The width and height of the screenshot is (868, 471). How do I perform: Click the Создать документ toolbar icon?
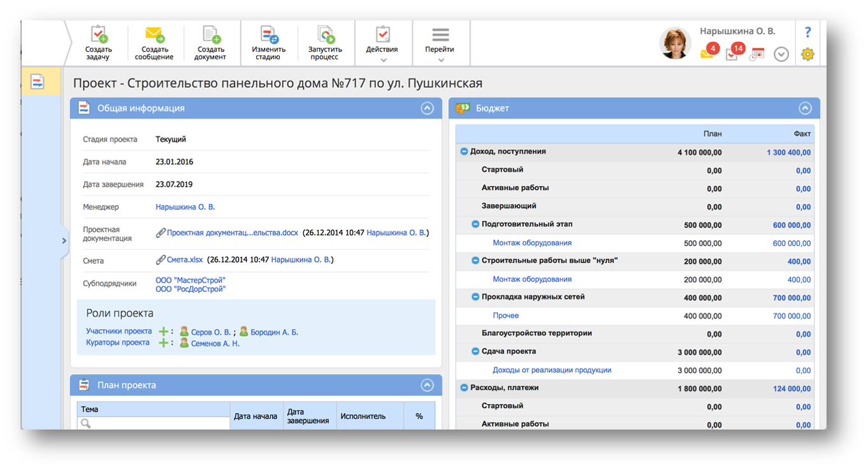[x=211, y=34]
